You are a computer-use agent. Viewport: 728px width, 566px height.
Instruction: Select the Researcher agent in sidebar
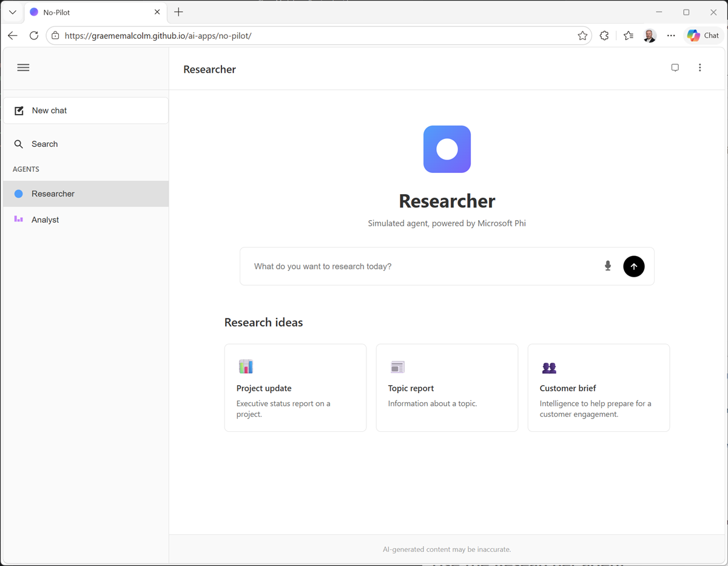86,194
